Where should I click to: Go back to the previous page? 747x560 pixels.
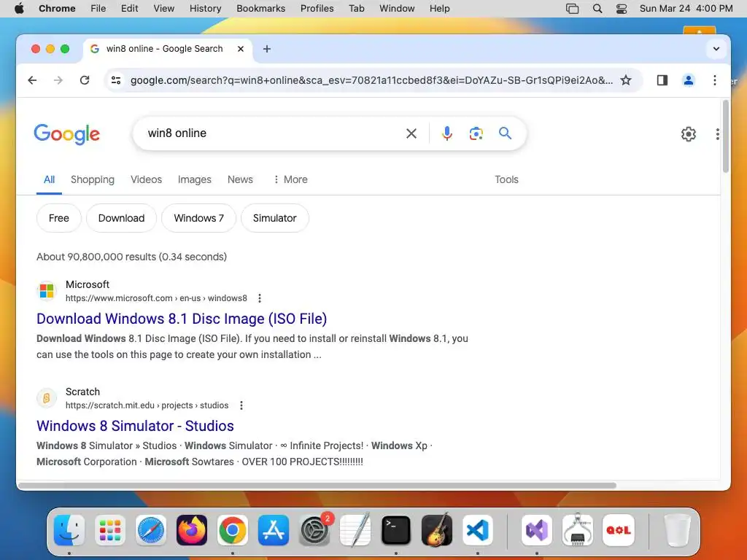click(32, 80)
